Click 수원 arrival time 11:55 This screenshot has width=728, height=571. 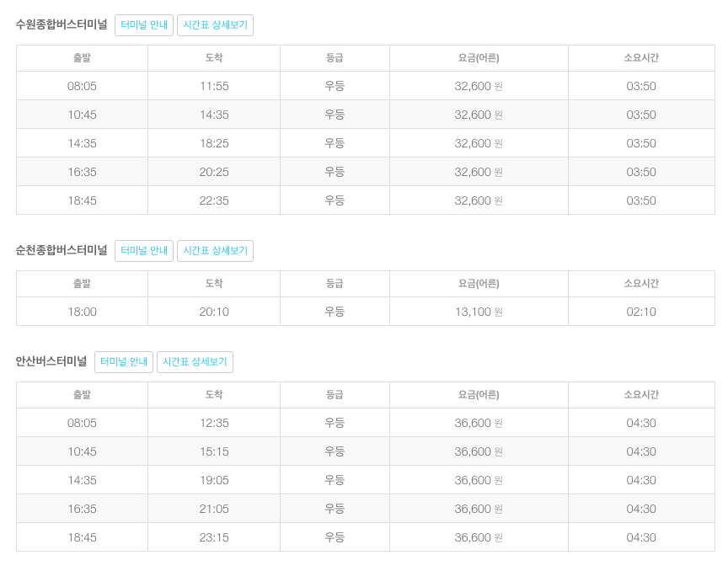click(214, 86)
